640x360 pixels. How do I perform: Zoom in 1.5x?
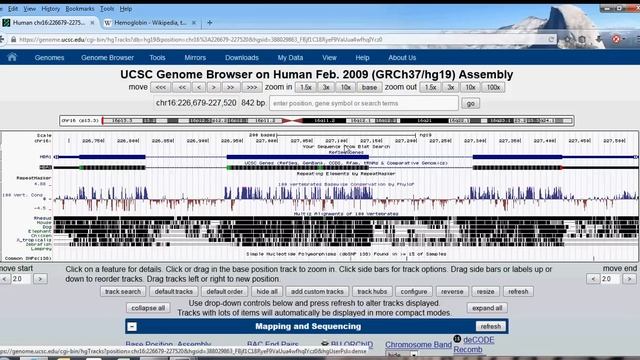click(306, 87)
